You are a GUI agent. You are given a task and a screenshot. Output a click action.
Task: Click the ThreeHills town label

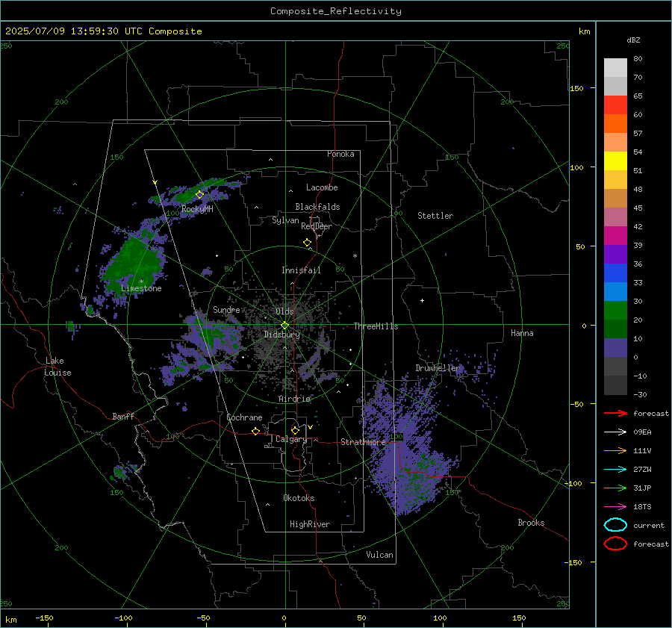[x=376, y=326]
